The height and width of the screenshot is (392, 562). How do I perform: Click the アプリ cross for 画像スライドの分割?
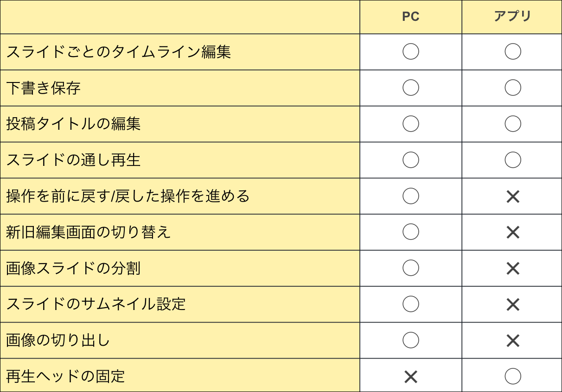(513, 268)
